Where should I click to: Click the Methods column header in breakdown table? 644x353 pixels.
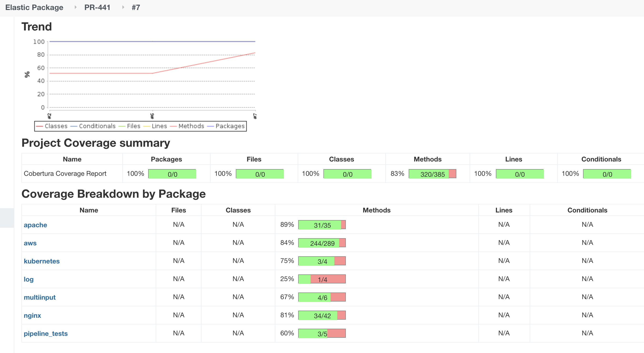376,210
